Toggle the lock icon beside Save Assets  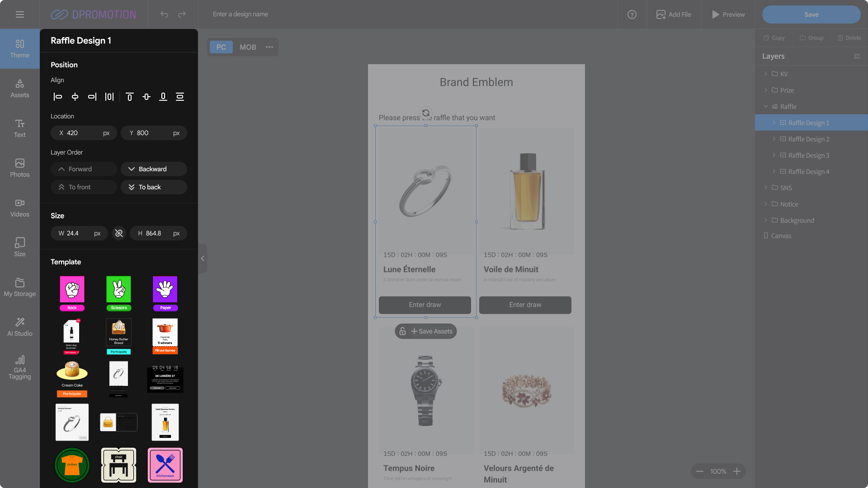tap(402, 331)
